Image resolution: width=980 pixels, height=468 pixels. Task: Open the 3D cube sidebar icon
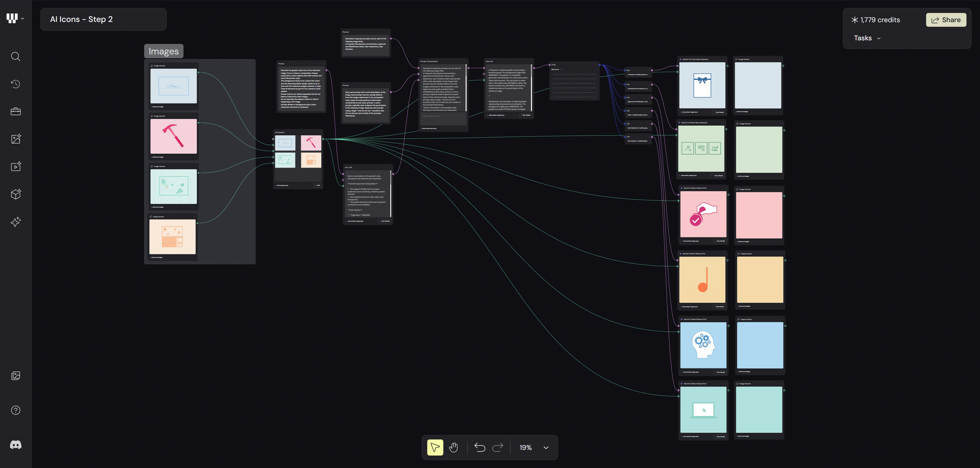click(16, 194)
